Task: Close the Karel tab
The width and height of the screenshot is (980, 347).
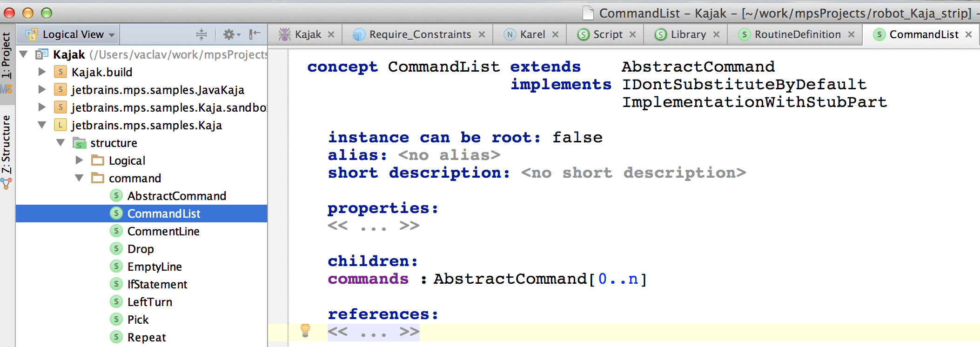Action: coord(556,34)
